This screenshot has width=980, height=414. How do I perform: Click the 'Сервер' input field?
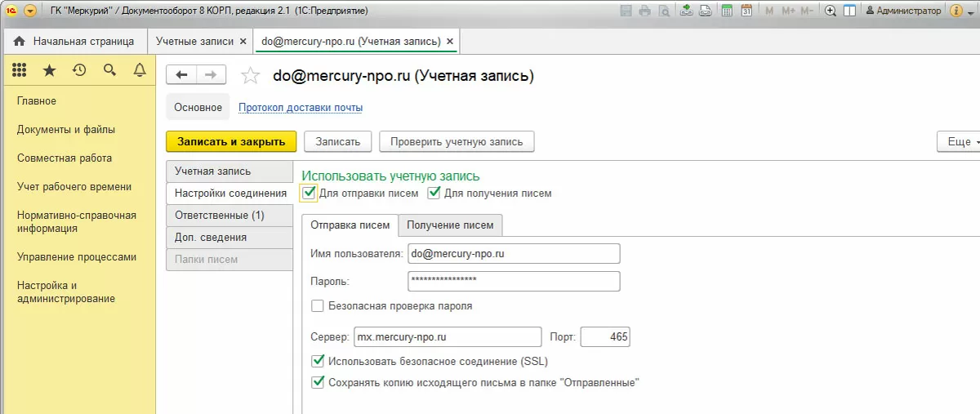pyautogui.click(x=447, y=336)
